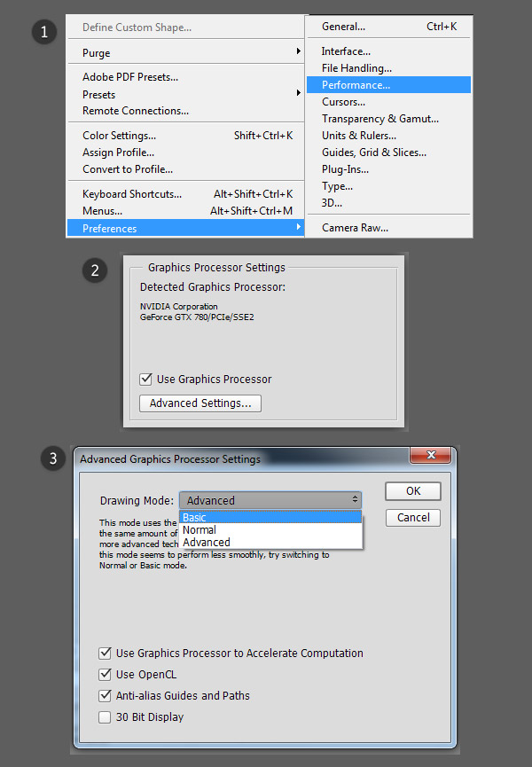Close Advanced Graphics Processor Settings dialog
This screenshot has width=532, height=767.
click(430, 456)
